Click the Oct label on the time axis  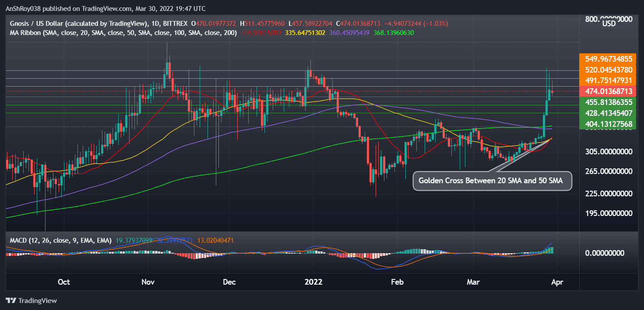pos(64,282)
